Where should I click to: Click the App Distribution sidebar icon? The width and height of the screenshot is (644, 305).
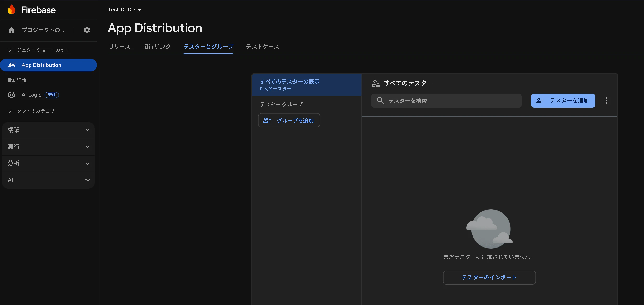click(x=11, y=65)
